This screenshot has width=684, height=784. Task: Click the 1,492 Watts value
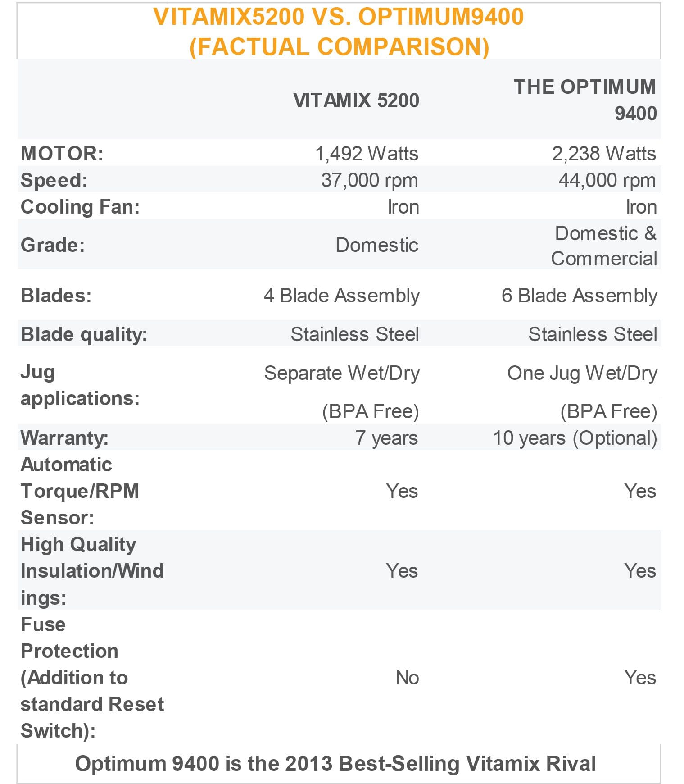coord(367,154)
